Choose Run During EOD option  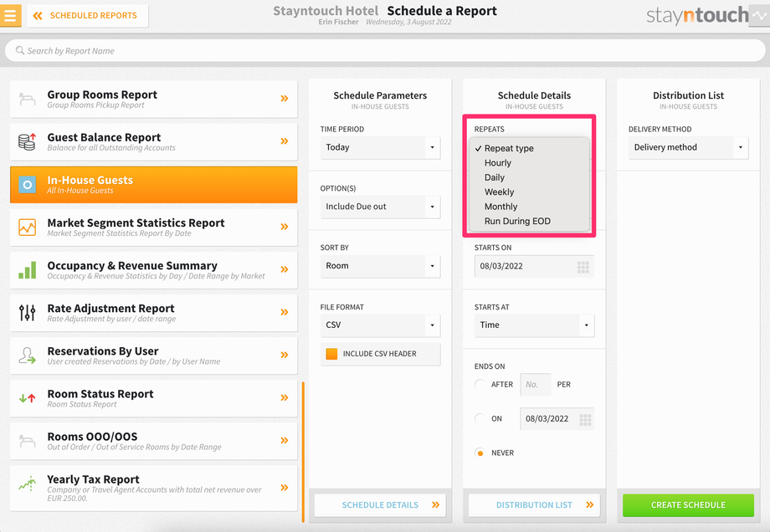(529, 222)
